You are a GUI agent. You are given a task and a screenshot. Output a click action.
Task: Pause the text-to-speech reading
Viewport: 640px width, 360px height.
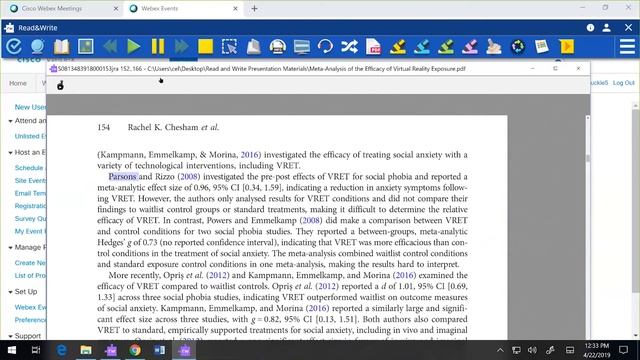pyautogui.click(x=158, y=47)
